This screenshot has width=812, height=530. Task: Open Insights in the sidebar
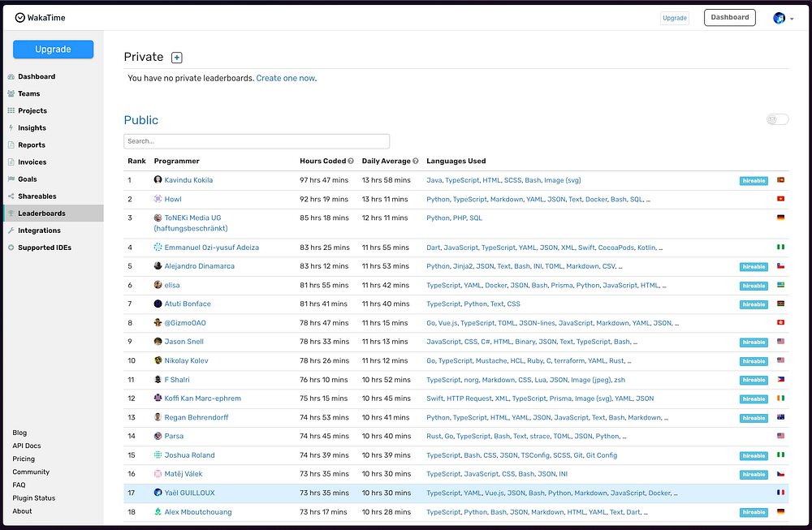(32, 128)
